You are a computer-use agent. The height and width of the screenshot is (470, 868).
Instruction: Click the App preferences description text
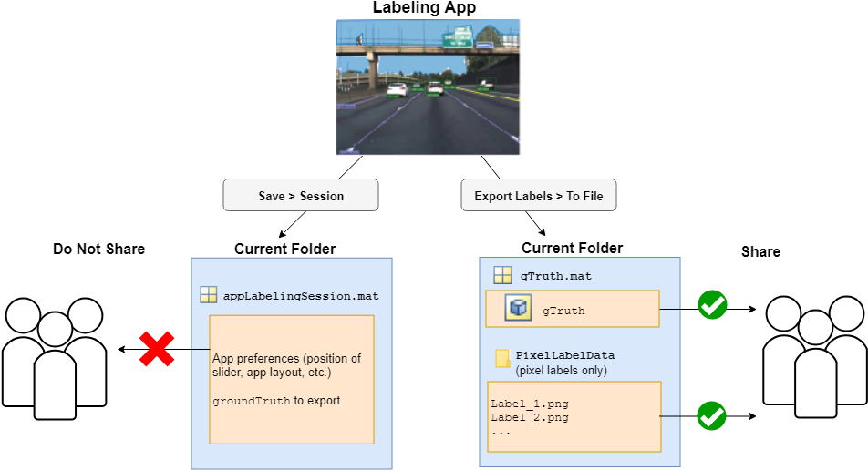point(287,364)
